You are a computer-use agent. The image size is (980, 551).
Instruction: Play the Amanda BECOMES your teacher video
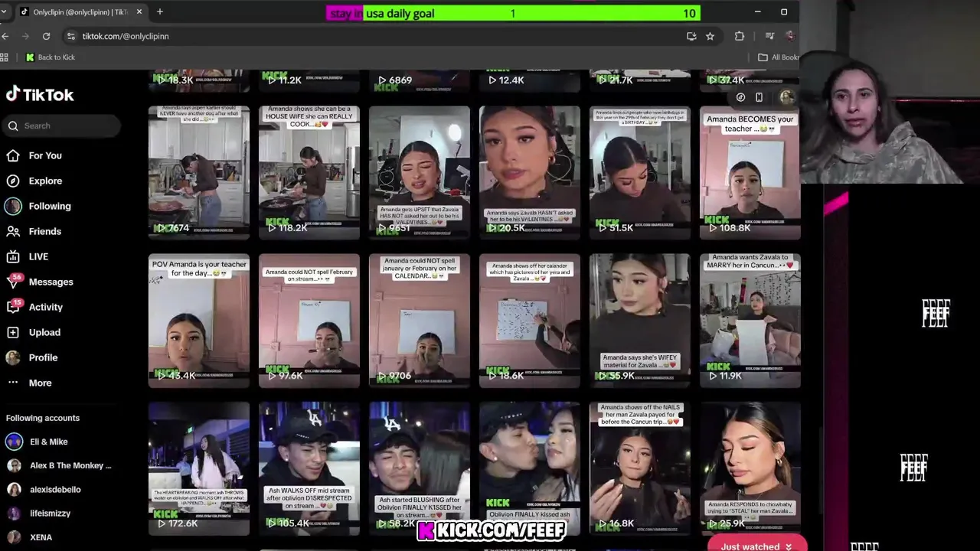(x=750, y=173)
